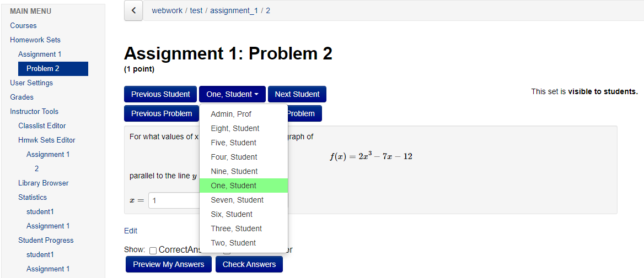Open User Settings in main menu
Viewport: 644px width, 278px height.
[31, 83]
